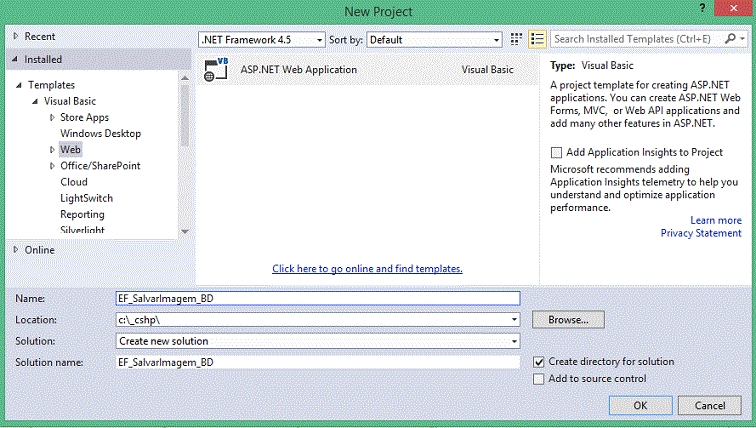Enable Add Application Insights to Project

(x=556, y=153)
